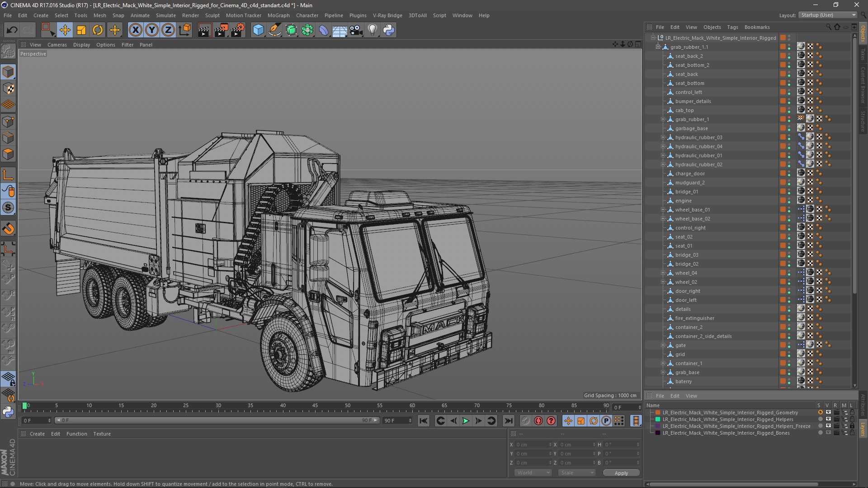Toggle visibility dots for seat_back_2
The width and height of the screenshot is (868, 488).
click(x=789, y=56)
